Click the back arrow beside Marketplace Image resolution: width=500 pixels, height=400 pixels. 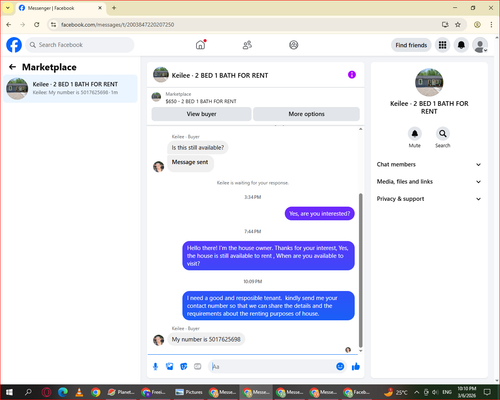coord(12,67)
